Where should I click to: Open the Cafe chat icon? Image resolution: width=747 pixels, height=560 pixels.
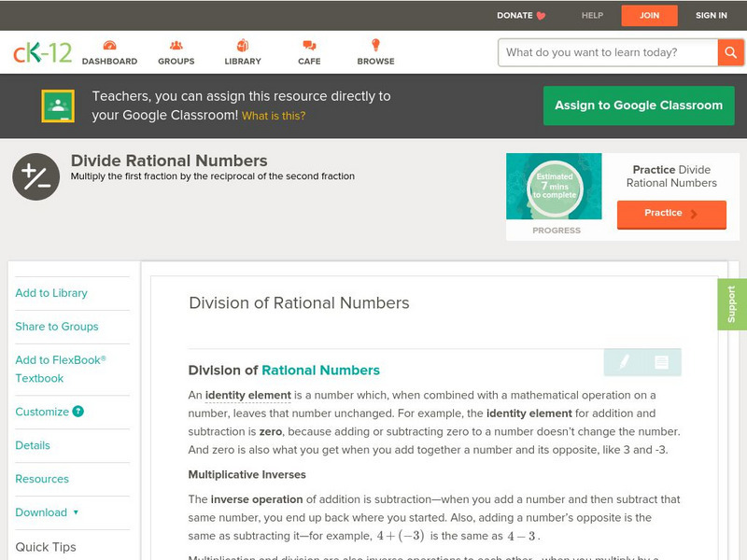point(309,46)
